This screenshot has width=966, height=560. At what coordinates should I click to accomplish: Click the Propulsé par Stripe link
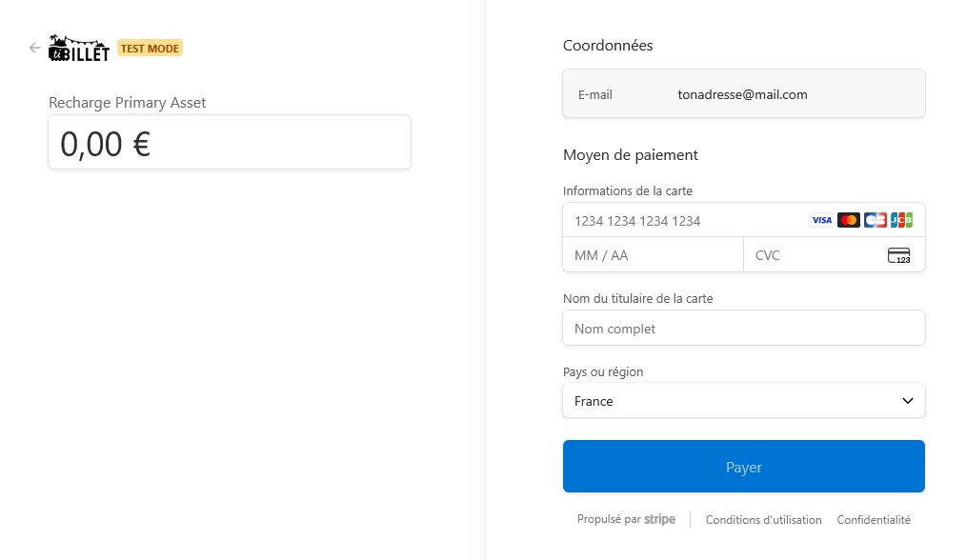pyautogui.click(x=626, y=519)
